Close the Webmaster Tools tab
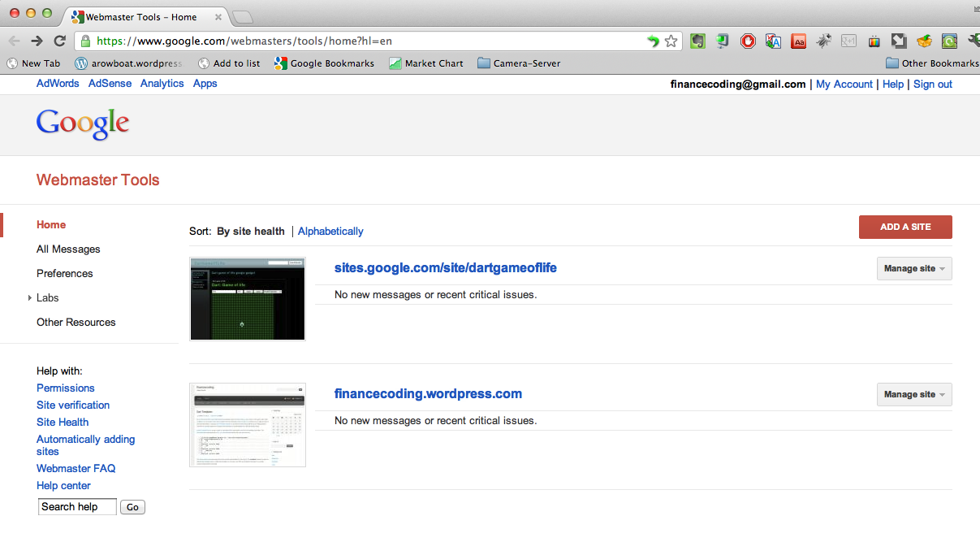Viewport: 980px width, 542px height. (x=217, y=17)
